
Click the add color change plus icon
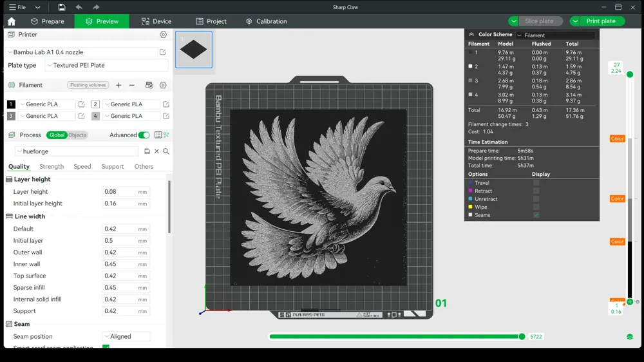pyautogui.click(x=630, y=302)
